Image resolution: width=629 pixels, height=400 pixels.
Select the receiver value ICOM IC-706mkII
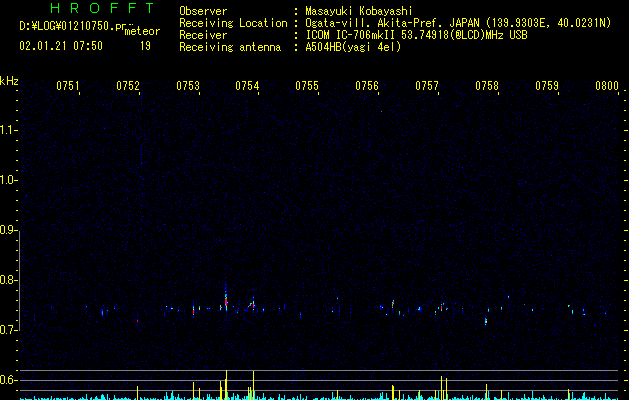click(x=350, y=35)
